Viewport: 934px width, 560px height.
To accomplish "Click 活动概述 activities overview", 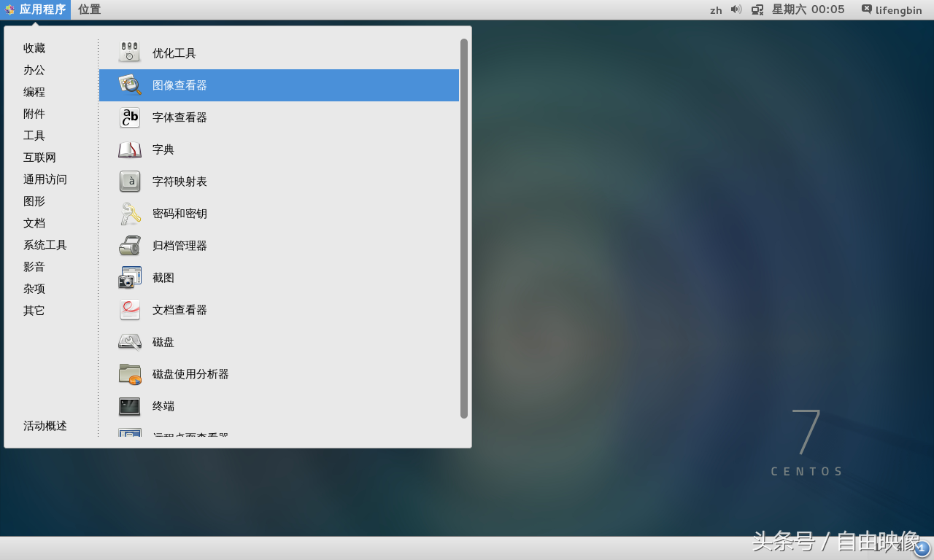I will point(45,426).
